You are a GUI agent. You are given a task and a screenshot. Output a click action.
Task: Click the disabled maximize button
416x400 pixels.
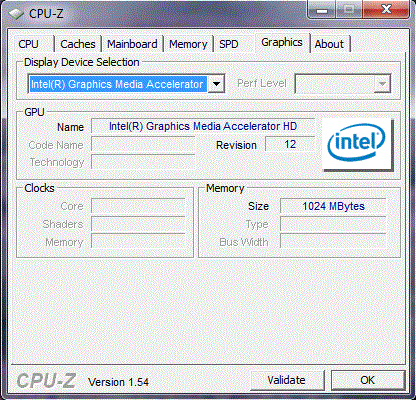349,10
